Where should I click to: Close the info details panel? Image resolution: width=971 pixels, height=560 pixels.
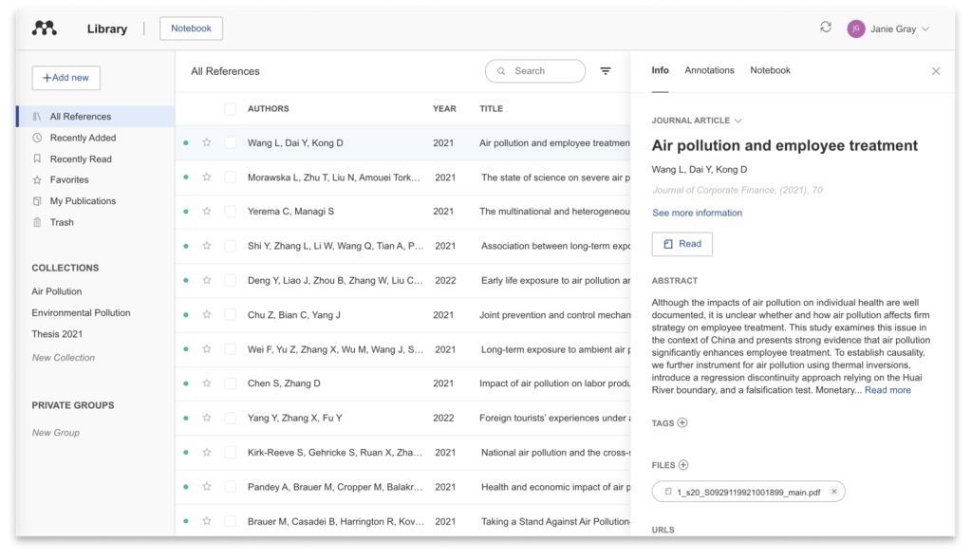[x=936, y=71]
